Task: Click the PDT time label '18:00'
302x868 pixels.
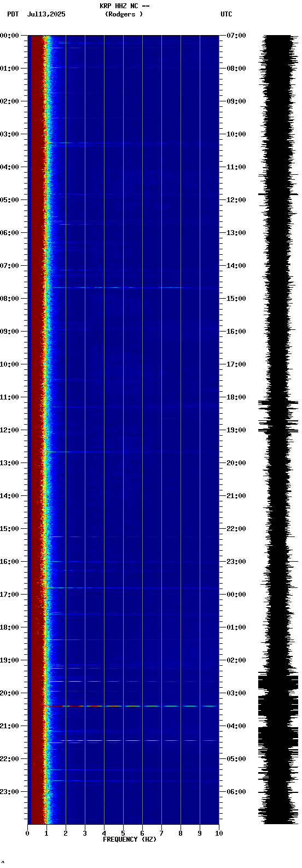Action: pyautogui.click(x=10, y=627)
